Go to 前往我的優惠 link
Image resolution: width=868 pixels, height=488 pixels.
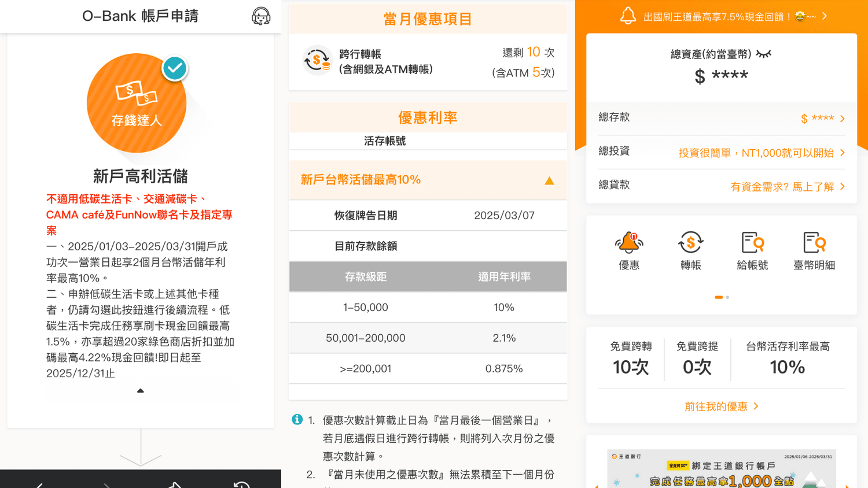coord(716,406)
